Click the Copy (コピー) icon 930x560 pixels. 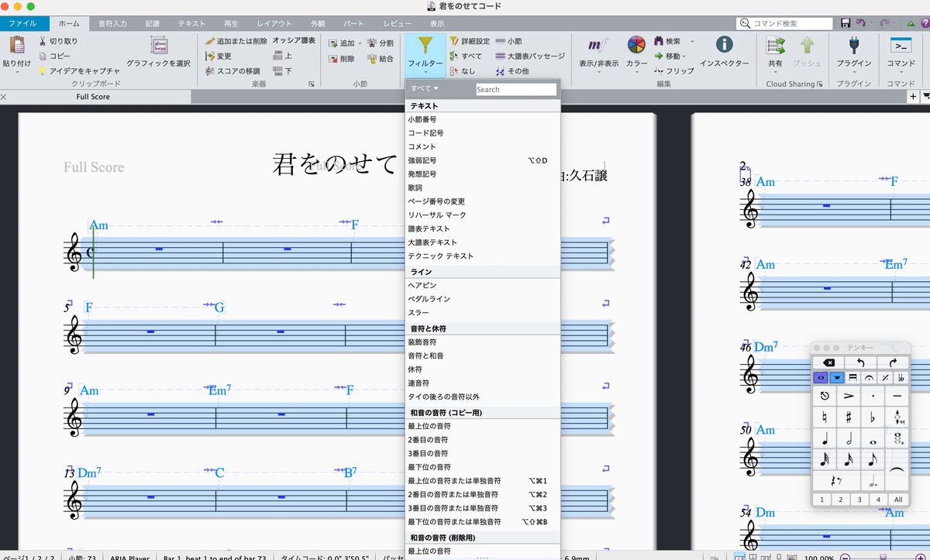(x=43, y=56)
